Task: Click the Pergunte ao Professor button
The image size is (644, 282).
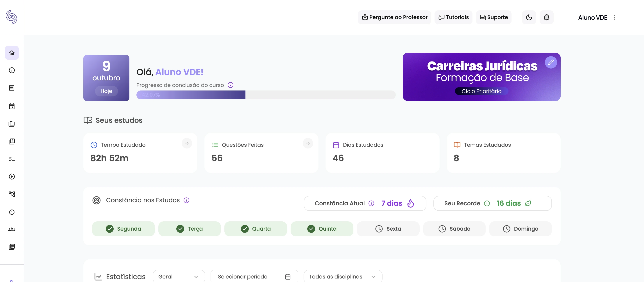Action: (x=394, y=17)
